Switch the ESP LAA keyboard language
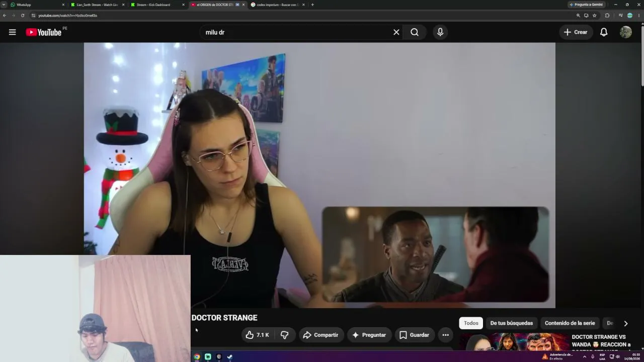This screenshot has height=362, width=644. (x=602, y=356)
